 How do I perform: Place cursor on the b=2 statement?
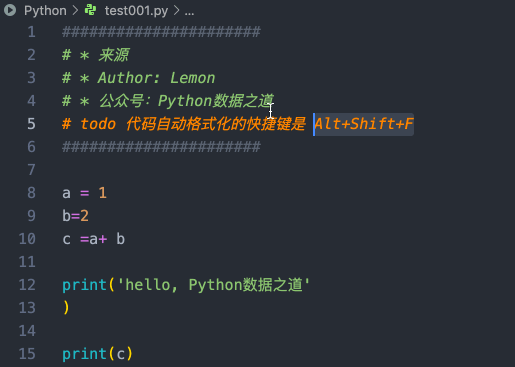(x=75, y=216)
